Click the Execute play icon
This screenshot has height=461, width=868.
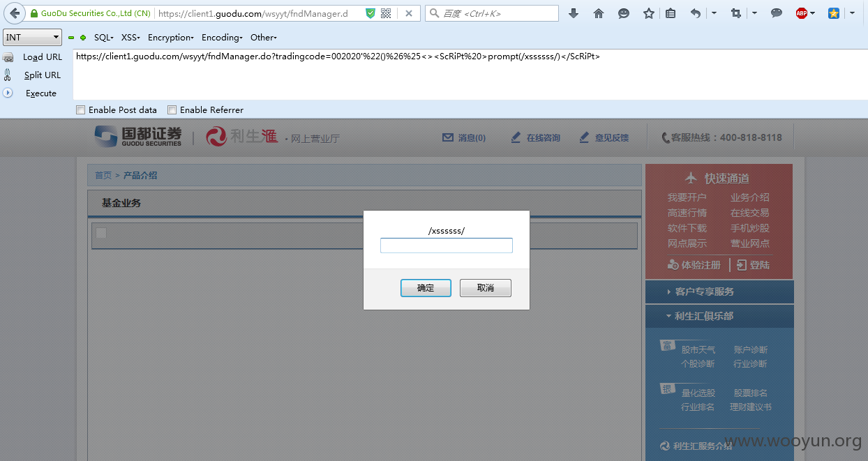[8, 93]
